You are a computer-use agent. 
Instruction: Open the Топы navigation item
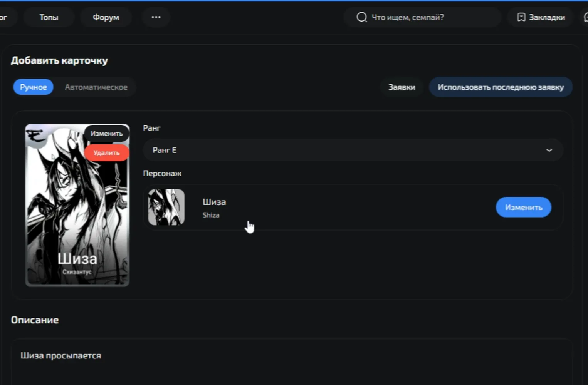(49, 17)
